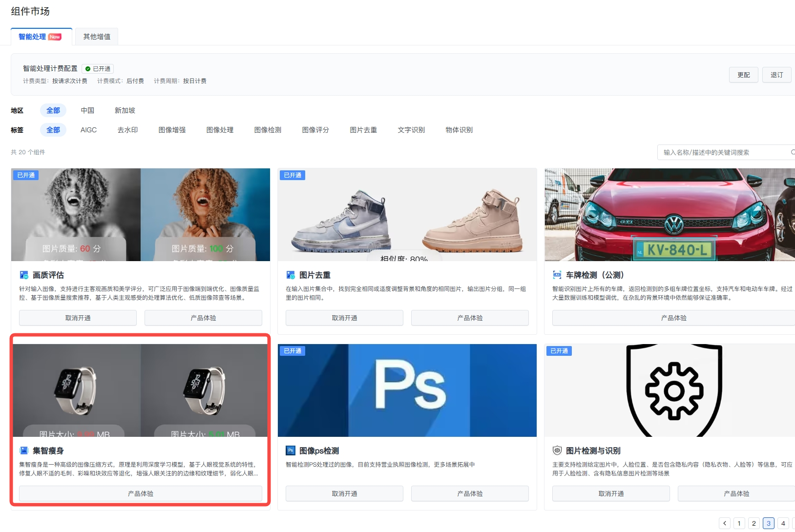This screenshot has width=795, height=532.
Task: Filter components by the 图像增强 tag
Action: 172,130
